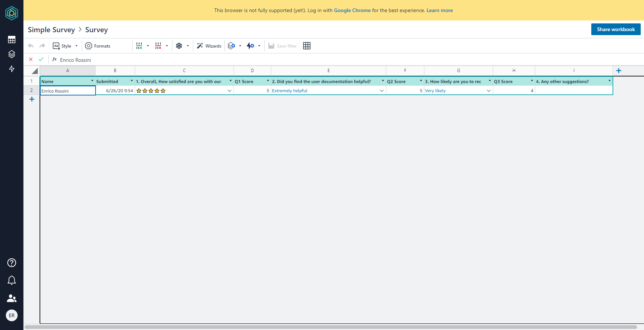Click the snowflake freeze icon
The image size is (644, 330).
coord(179,46)
